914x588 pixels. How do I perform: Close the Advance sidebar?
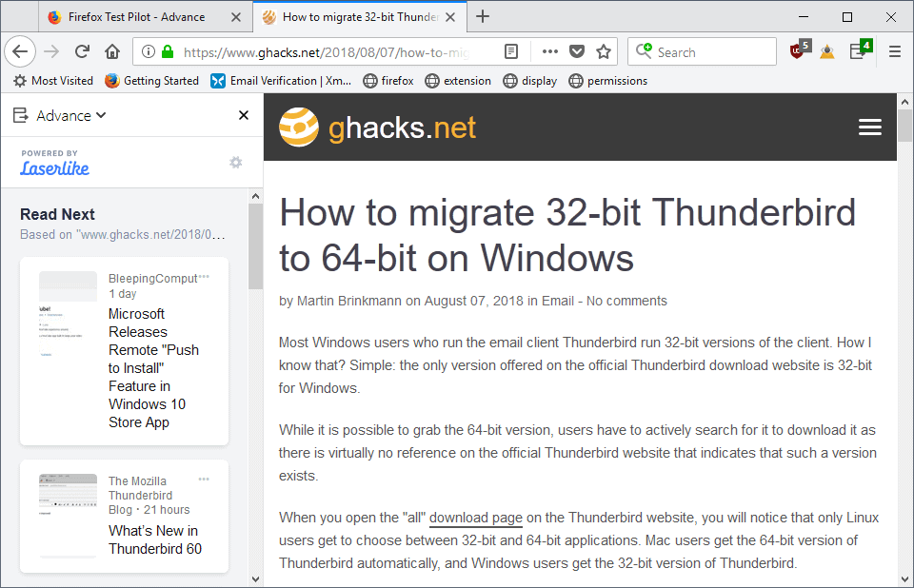point(244,115)
